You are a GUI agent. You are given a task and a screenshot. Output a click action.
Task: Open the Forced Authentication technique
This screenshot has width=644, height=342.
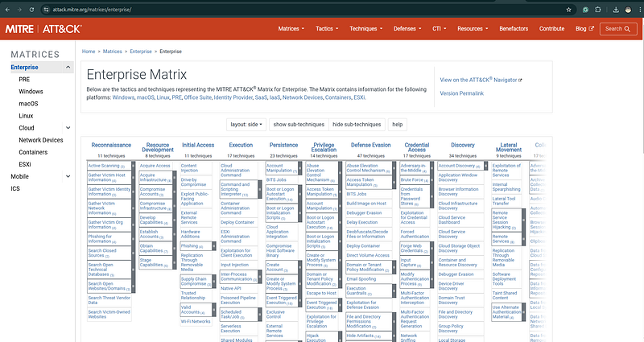coord(415,234)
